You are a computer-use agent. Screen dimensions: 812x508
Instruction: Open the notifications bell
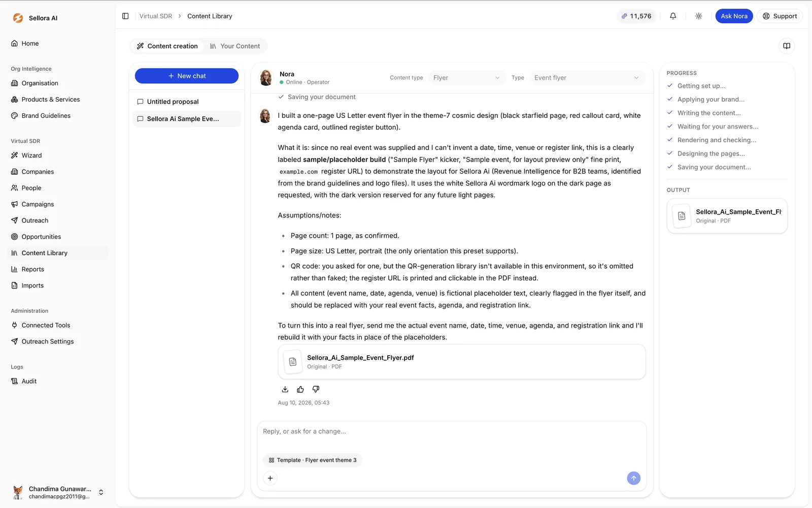click(x=673, y=16)
